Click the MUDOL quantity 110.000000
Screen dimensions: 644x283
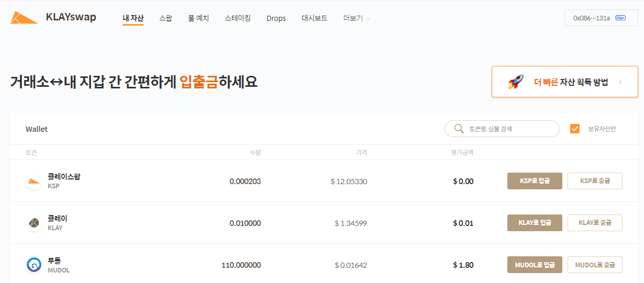coord(241,265)
